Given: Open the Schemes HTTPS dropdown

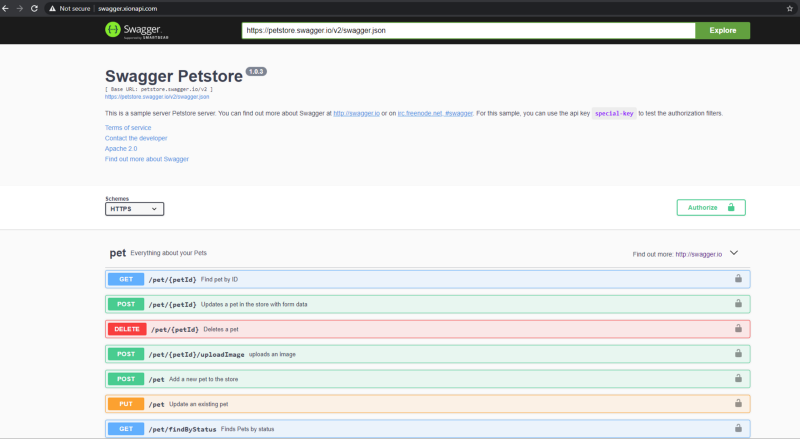Looking at the screenshot, I should [x=134, y=209].
